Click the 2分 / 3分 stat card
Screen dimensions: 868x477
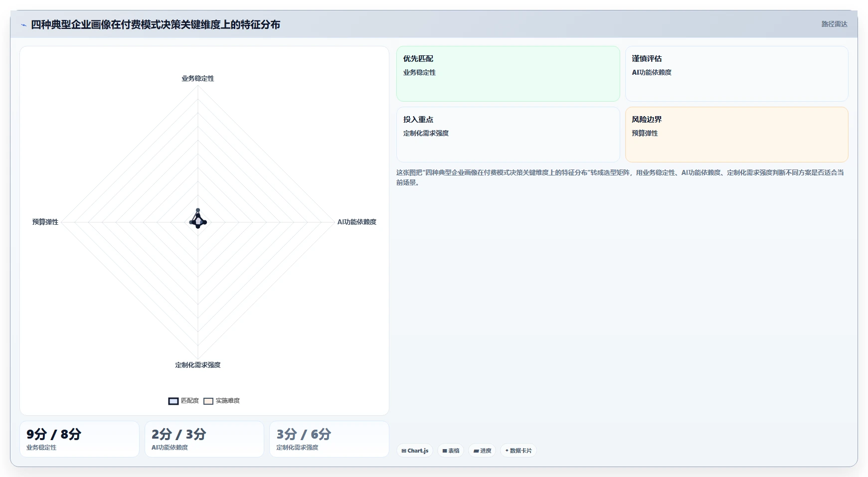point(204,439)
